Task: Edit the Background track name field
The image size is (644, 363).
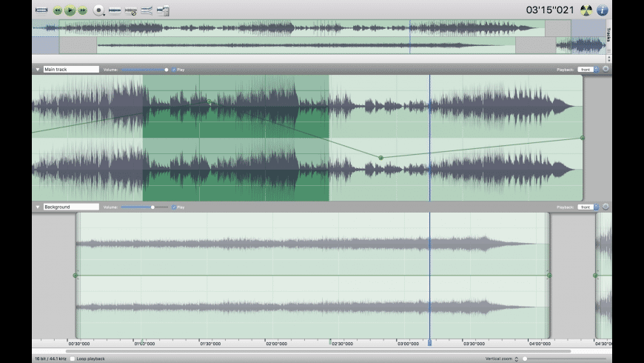Action: coord(71,207)
